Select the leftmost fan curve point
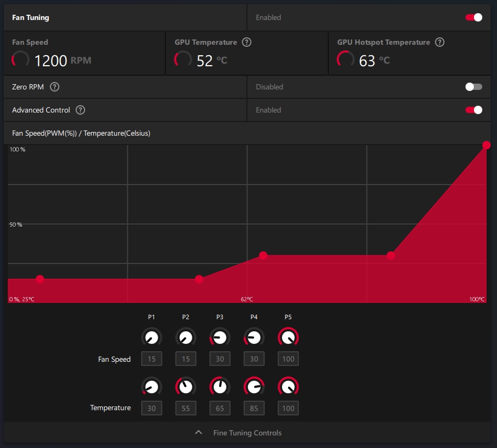The width and height of the screenshot is (497, 448). (40, 279)
